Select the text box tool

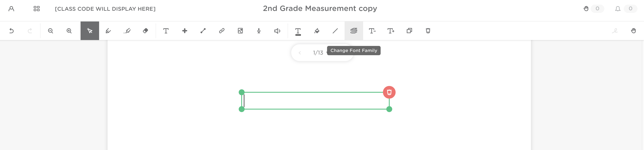[166, 31]
